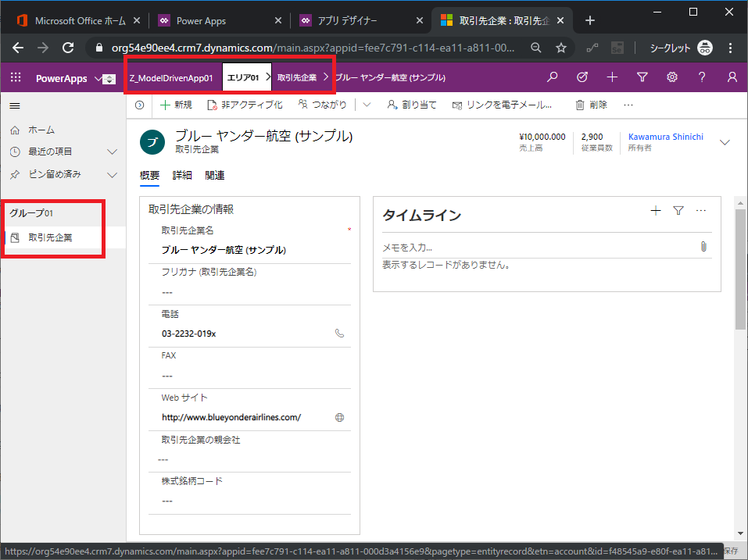Click the command bar overflow ellipsis
Viewport: 748px width, 560px height.
[628, 105]
